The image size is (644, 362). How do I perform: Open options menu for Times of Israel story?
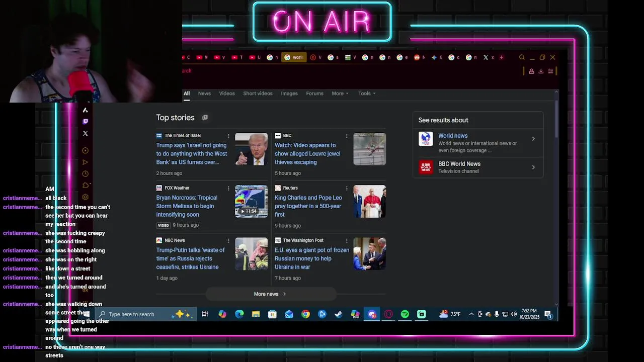tap(228, 136)
